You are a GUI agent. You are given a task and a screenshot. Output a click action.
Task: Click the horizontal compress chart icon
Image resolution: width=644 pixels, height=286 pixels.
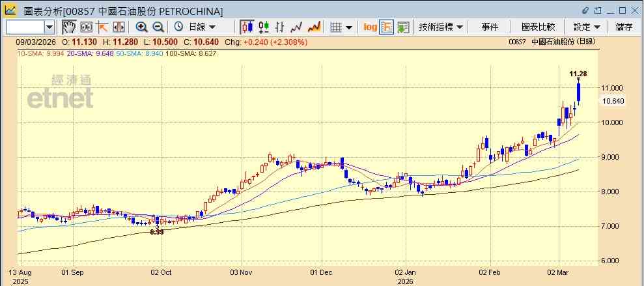pos(119,27)
